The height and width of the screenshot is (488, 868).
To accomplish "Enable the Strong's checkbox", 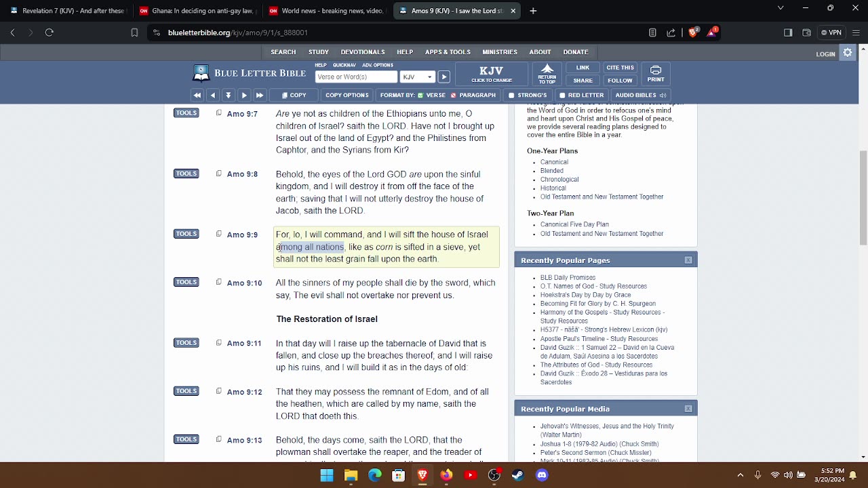I will click(x=511, y=95).
